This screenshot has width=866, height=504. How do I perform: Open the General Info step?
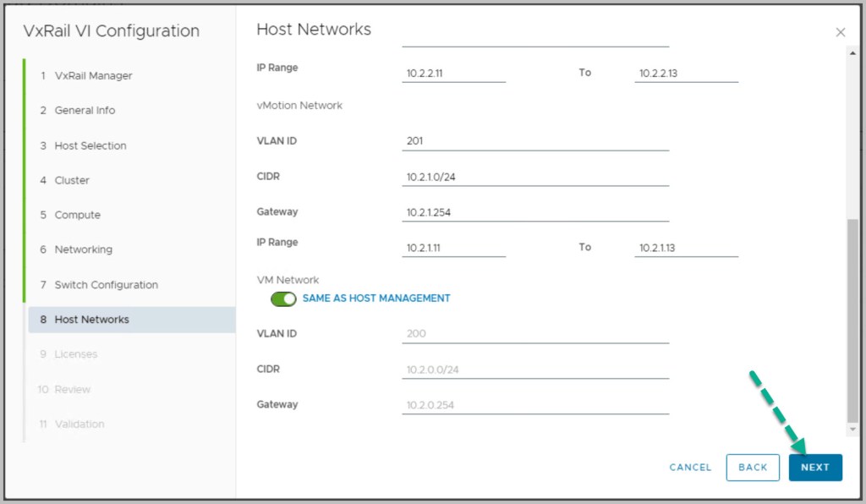[x=85, y=110]
